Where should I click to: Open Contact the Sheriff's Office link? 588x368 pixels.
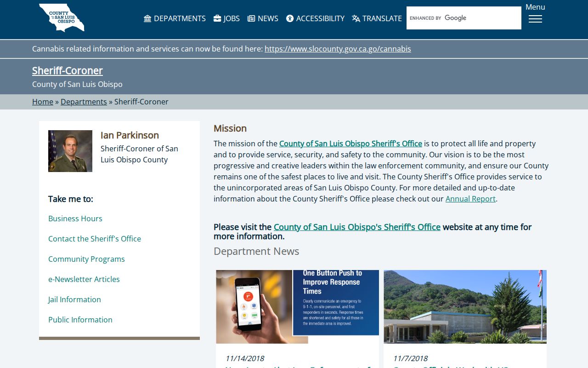(x=95, y=239)
